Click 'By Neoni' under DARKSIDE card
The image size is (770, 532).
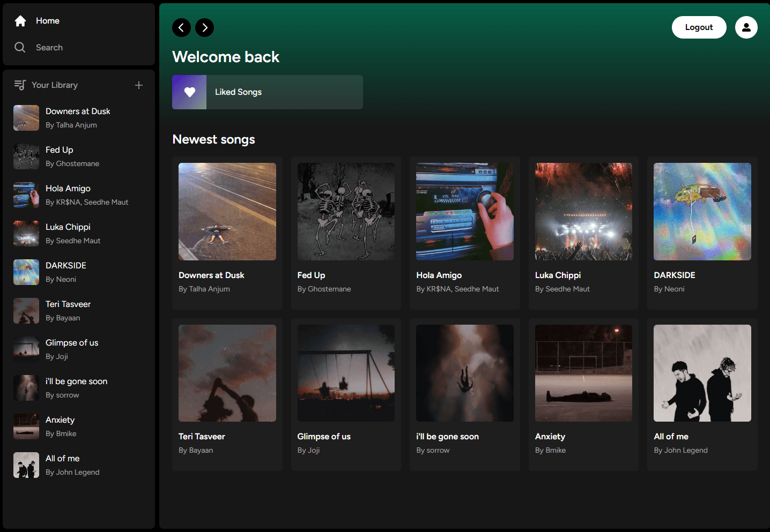point(669,289)
